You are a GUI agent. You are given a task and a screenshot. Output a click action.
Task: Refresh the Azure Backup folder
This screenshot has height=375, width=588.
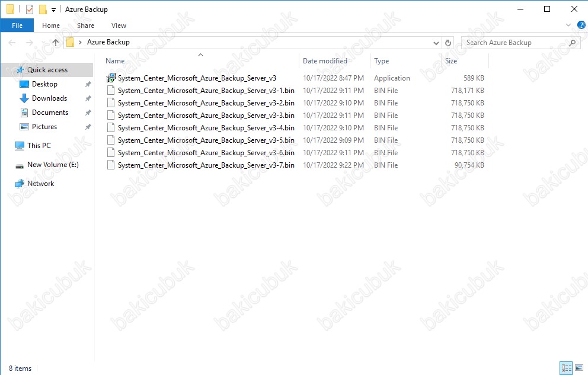(x=448, y=43)
